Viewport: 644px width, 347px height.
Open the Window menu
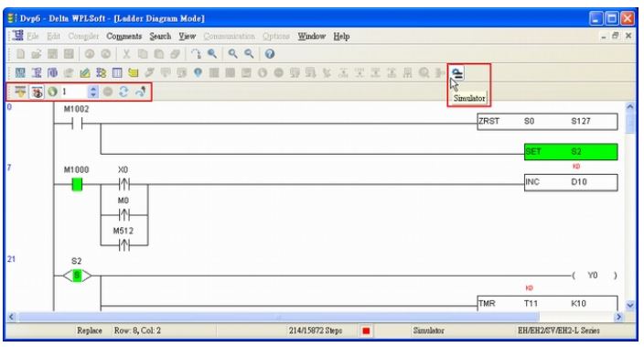tap(311, 37)
